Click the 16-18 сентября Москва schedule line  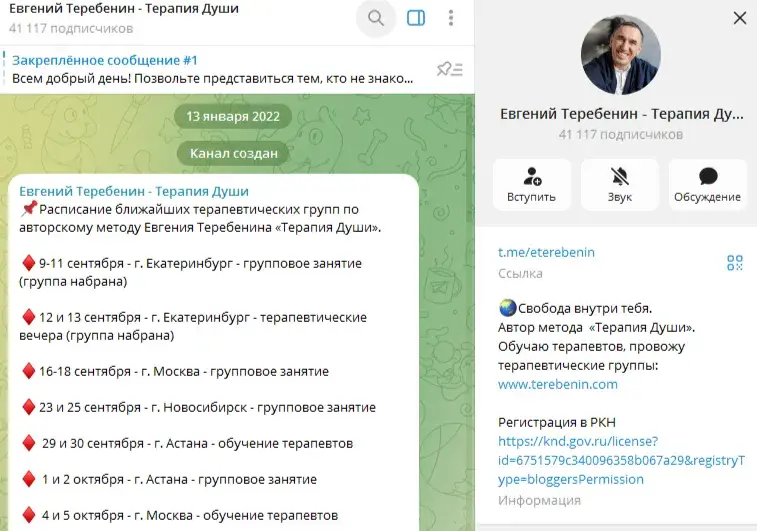(175, 371)
